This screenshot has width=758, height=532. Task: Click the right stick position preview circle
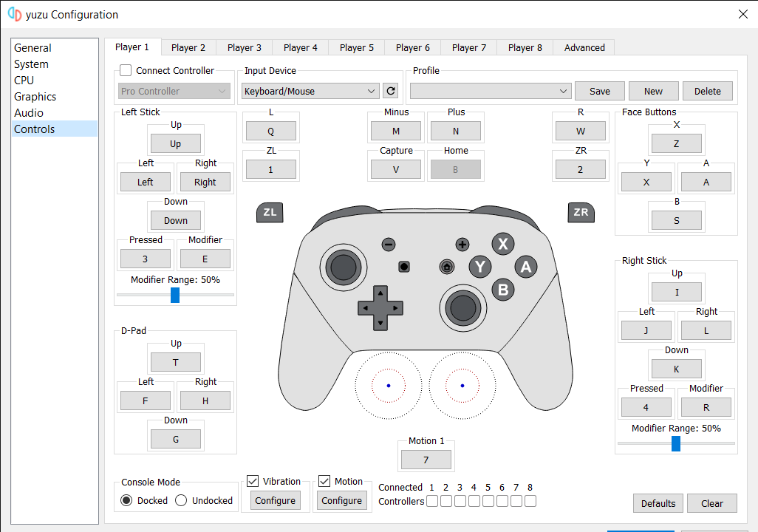[x=462, y=386]
